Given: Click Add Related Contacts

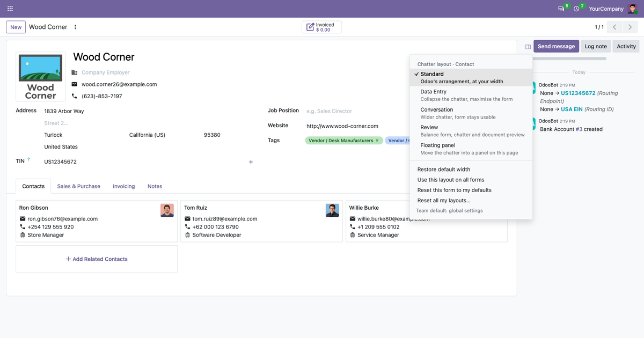Looking at the screenshot, I should point(97,259).
